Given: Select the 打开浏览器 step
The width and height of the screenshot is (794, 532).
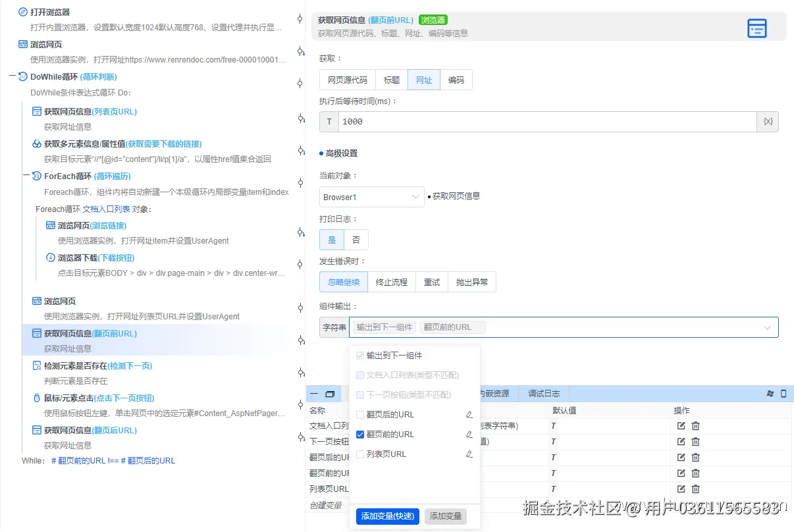Looking at the screenshot, I should click(50, 12).
